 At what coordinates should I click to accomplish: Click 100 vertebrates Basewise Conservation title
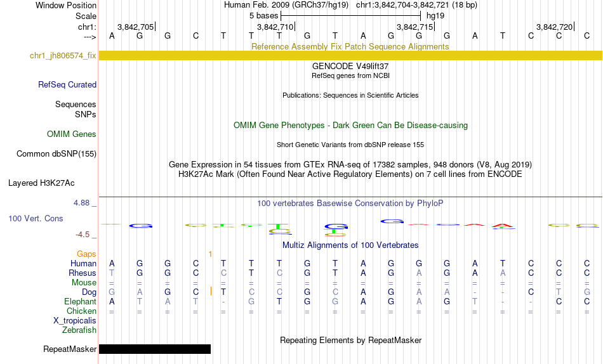350,204
